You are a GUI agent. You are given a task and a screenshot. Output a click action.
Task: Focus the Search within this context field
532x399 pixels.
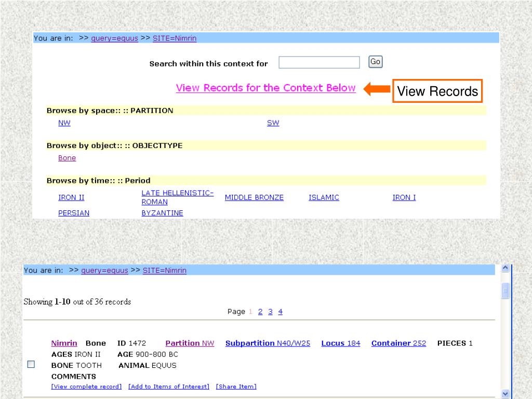tap(319, 62)
